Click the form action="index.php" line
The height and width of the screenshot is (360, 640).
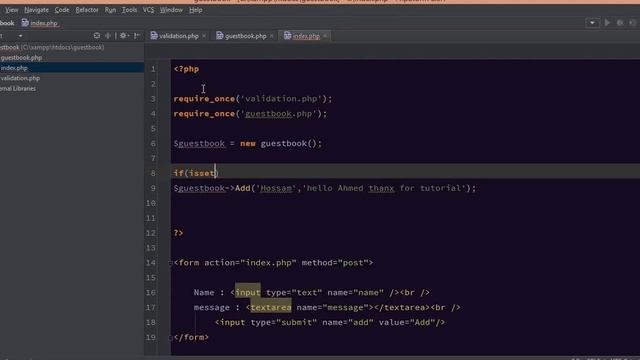tap(273, 263)
